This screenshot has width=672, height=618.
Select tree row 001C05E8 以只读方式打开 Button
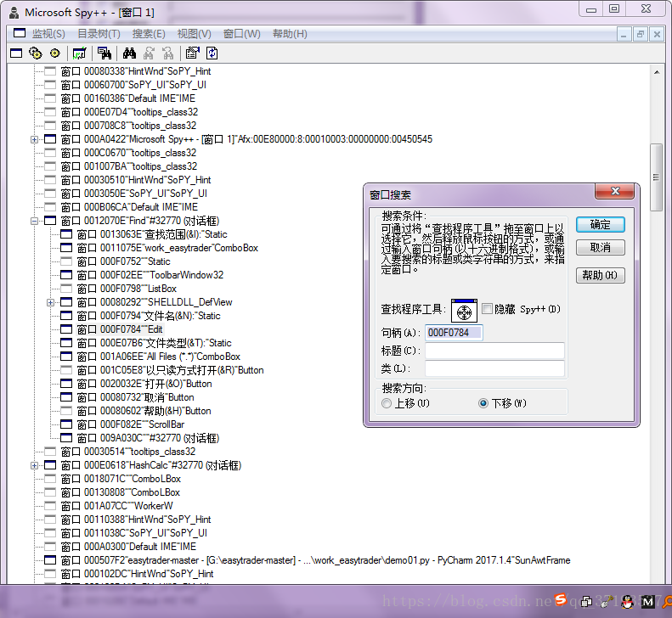pos(171,370)
